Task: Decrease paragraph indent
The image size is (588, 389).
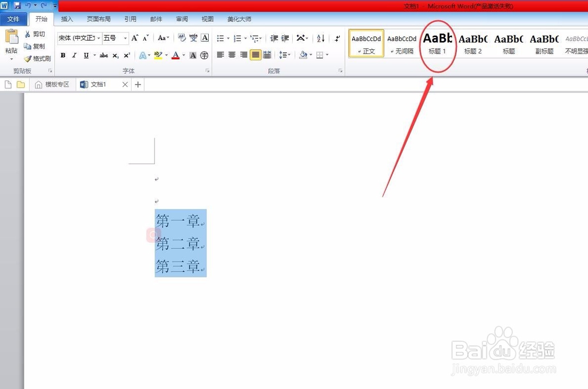Action: (274, 38)
